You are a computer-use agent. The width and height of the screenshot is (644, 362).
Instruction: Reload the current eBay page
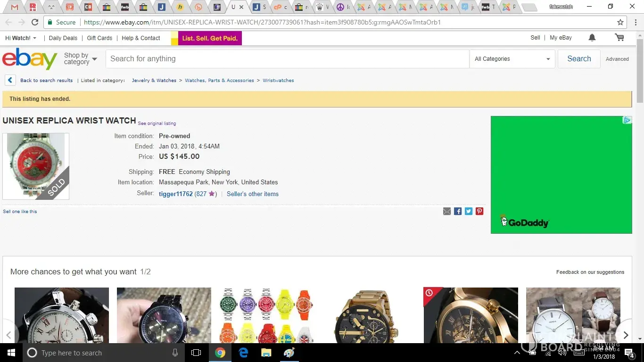(x=35, y=22)
